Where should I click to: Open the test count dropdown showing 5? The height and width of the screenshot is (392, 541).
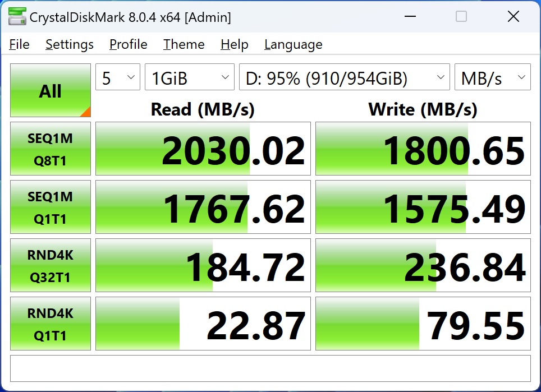[118, 77]
